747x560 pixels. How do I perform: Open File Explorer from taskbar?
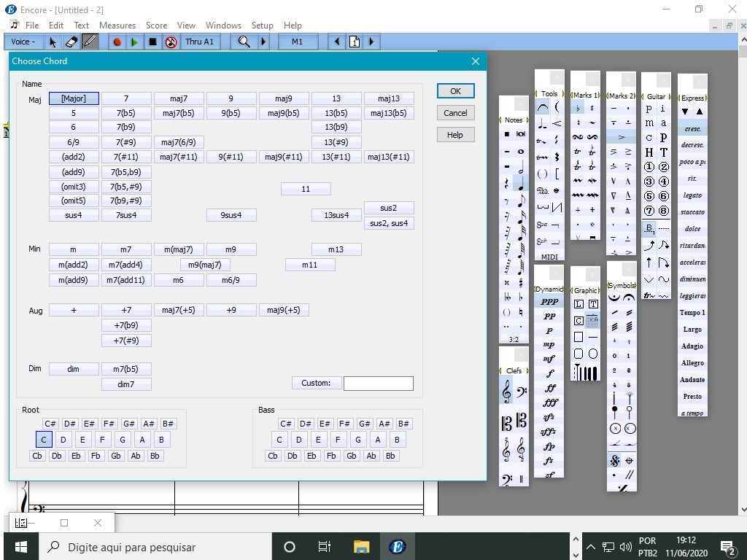click(x=362, y=547)
